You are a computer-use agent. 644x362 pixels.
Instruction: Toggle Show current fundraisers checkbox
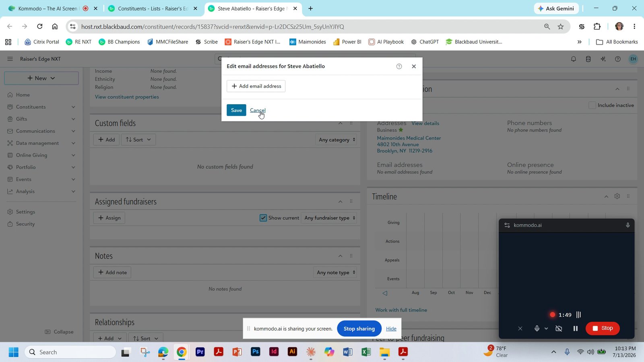click(263, 218)
